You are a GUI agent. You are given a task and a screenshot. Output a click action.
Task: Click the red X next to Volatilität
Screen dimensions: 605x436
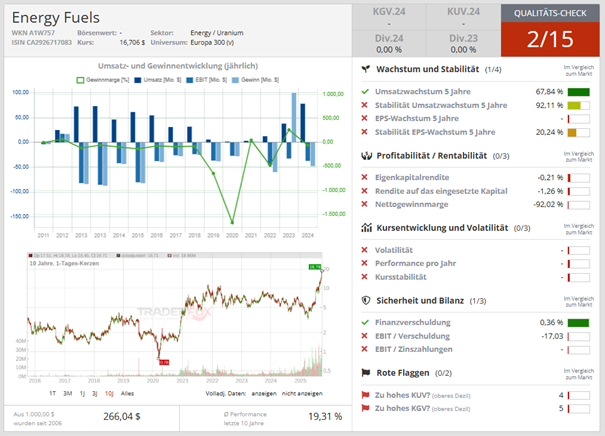(x=364, y=250)
